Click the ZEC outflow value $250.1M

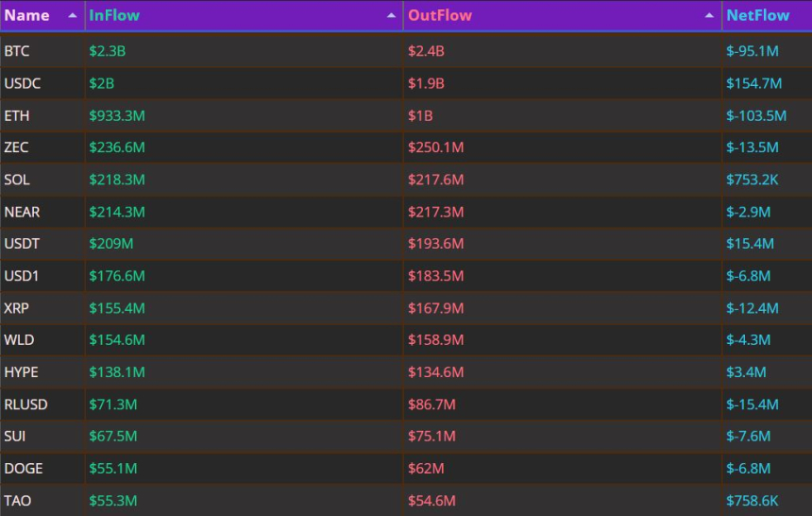[x=436, y=147]
